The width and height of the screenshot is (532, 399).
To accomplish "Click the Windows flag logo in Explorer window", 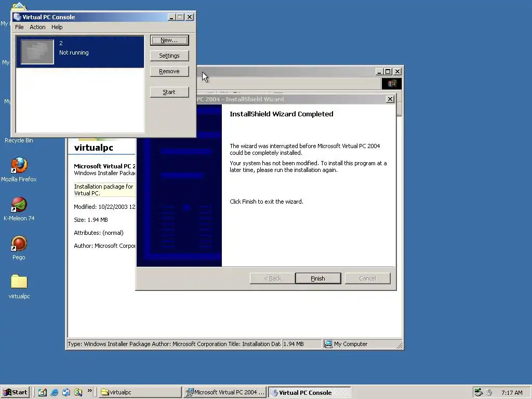I will point(392,84).
